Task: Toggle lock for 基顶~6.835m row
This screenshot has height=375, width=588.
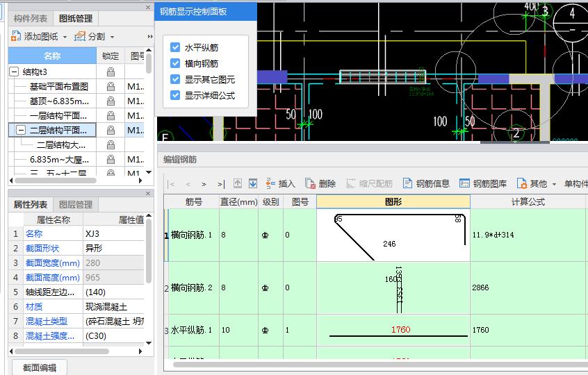Action: pos(111,101)
